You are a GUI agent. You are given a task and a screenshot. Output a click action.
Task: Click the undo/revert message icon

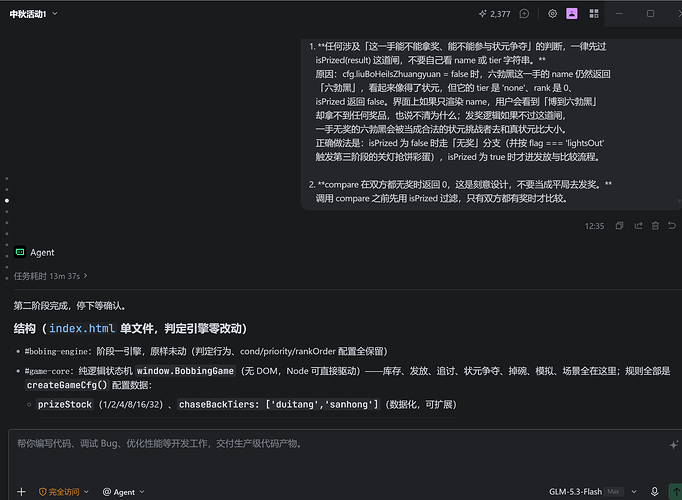[x=672, y=226]
